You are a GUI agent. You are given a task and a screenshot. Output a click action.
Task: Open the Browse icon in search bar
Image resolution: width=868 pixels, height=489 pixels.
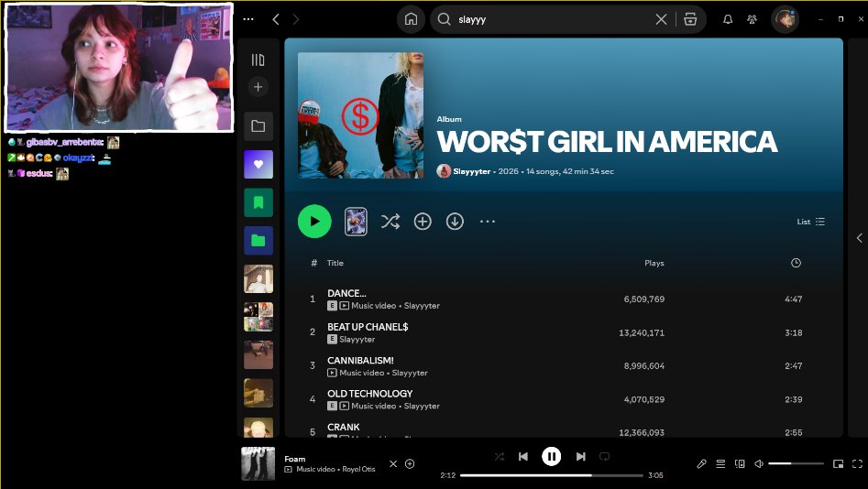(690, 19)
